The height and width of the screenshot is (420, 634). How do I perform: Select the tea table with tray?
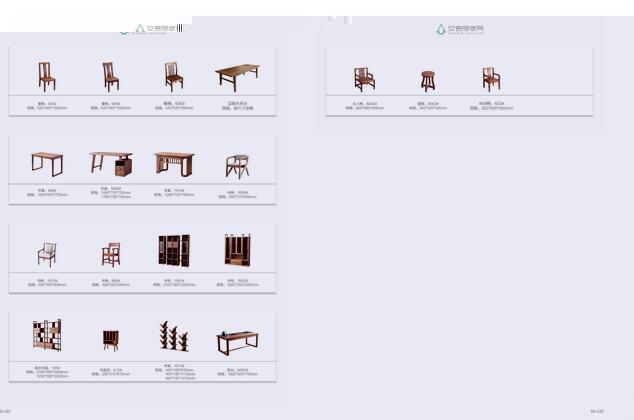click(237, 342)
